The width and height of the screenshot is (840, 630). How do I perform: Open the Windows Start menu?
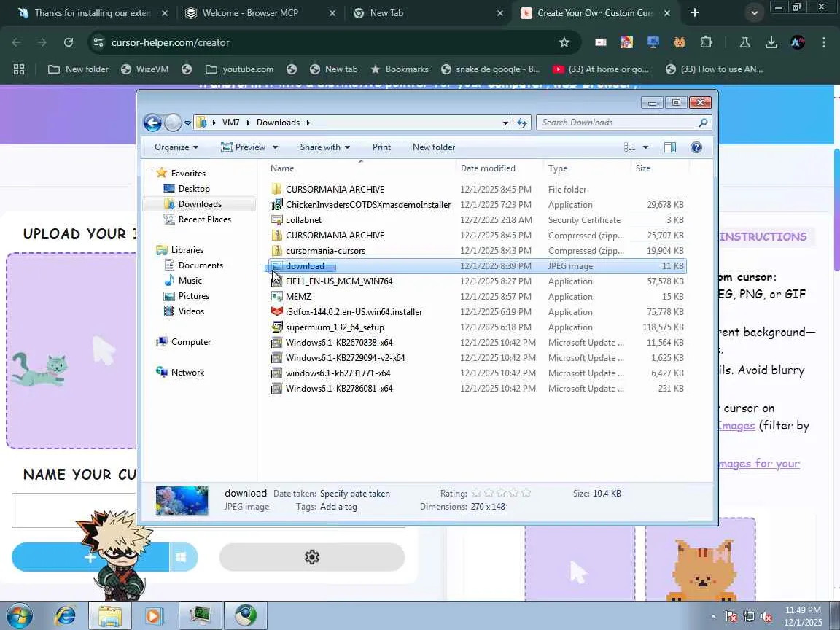pyautogui.click(x=18, y=615)
